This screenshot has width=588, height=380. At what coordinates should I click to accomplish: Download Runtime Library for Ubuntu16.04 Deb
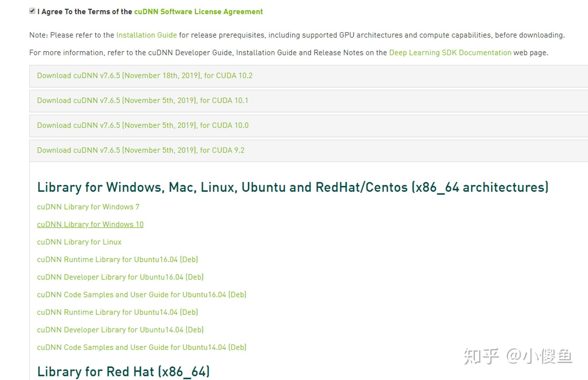tap(117, 259)
